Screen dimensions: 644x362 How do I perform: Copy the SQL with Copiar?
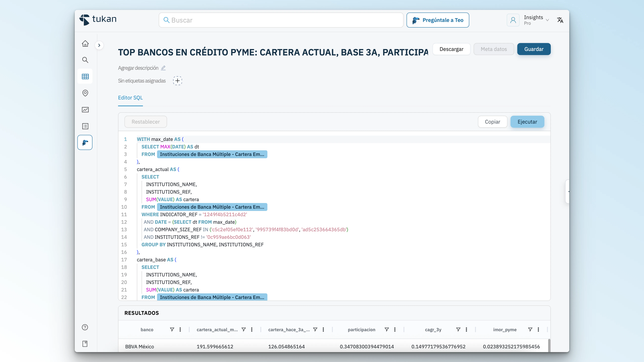coord(493,122)
